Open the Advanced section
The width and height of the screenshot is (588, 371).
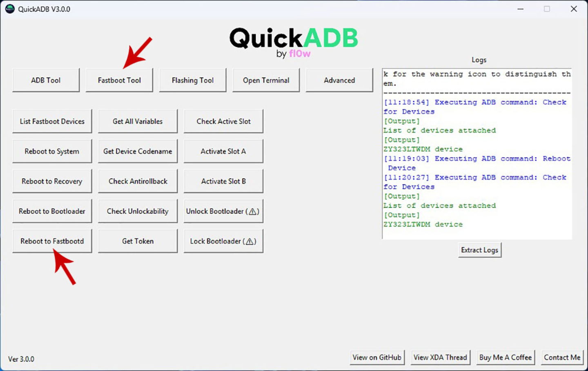click(339, 80)
